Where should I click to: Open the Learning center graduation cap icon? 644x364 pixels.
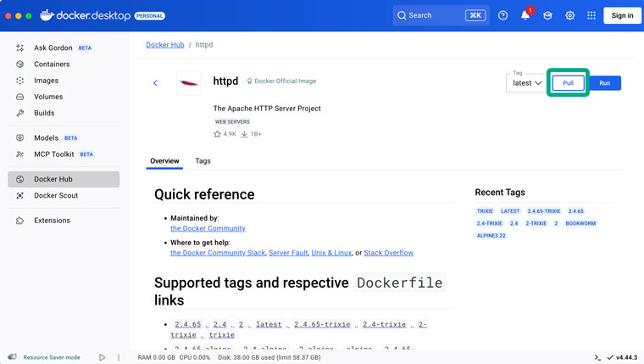(547, 15)
